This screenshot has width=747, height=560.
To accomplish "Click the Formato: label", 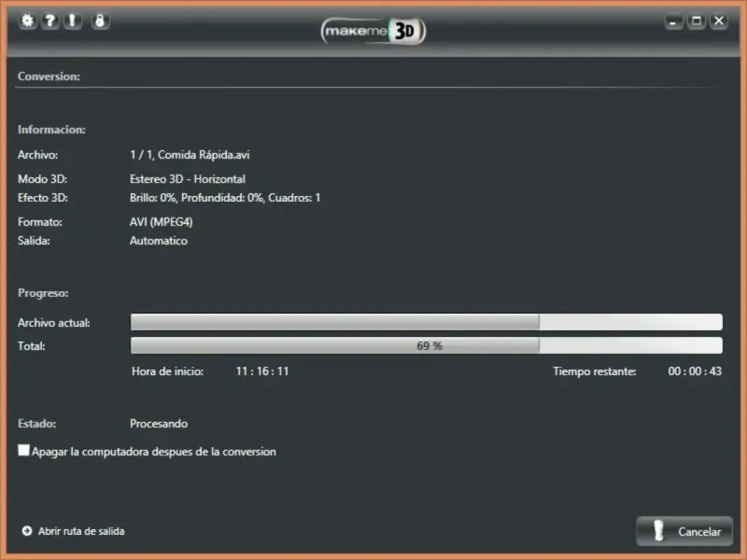I will [40, 222].
